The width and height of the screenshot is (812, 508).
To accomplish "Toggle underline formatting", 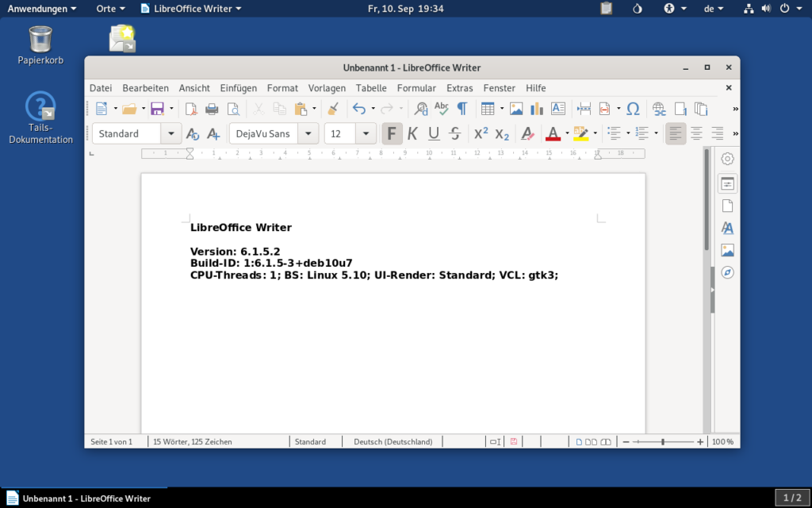I will click(434, 133).
